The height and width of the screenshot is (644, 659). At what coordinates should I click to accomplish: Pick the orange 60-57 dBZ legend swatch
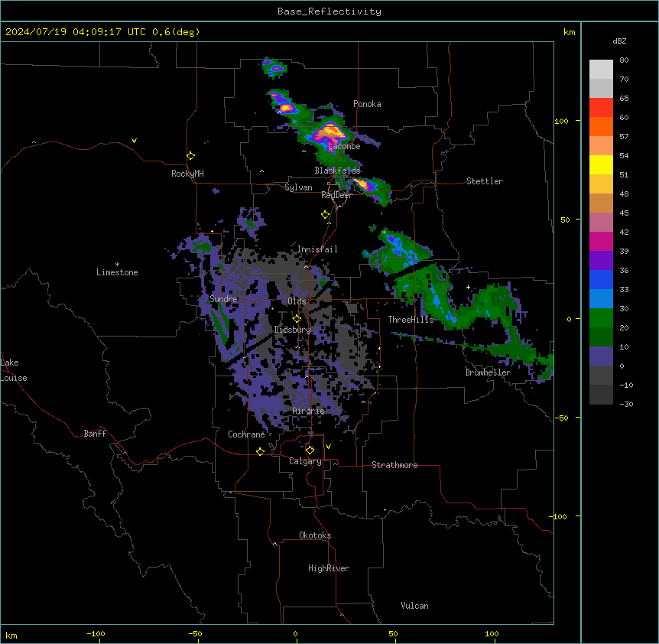coord(601,126)
